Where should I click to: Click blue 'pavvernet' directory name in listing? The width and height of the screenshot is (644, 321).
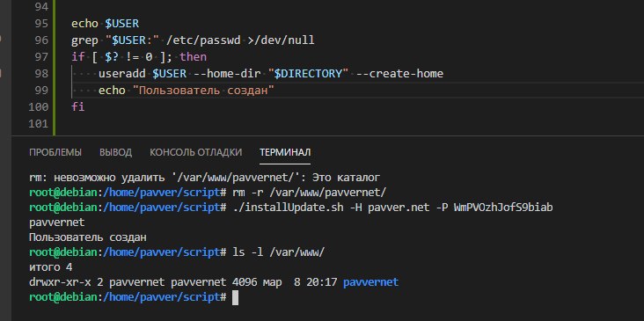tap(370, 282)
